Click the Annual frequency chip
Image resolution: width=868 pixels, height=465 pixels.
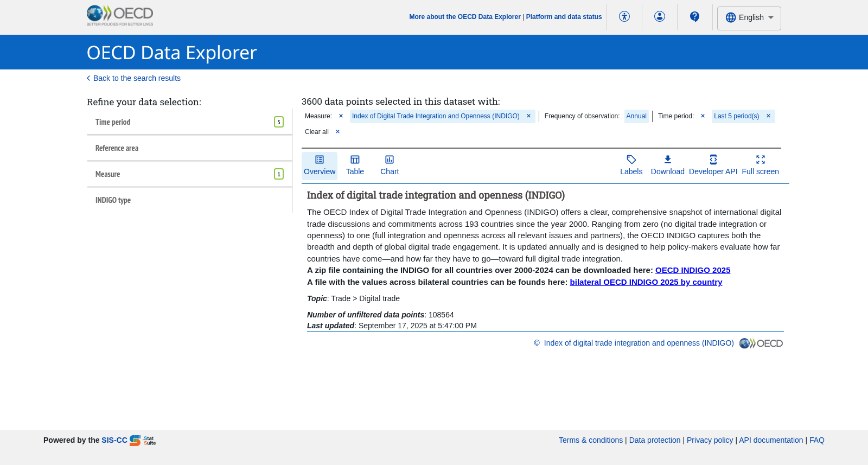636,116
